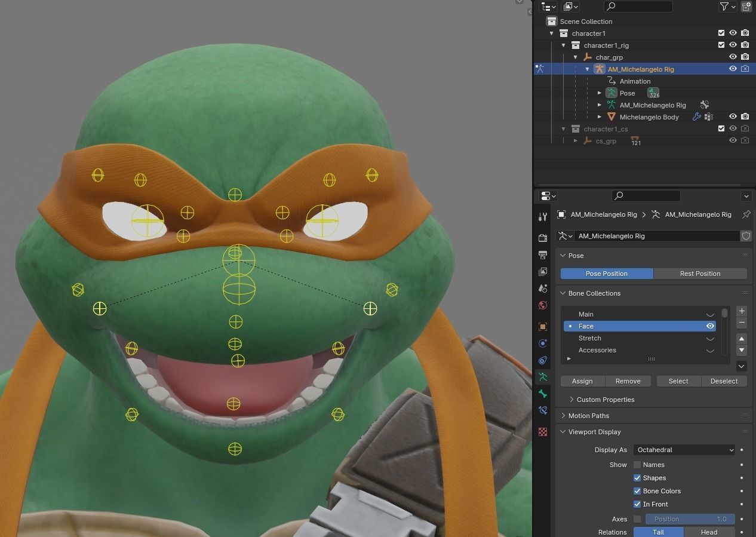This screenshot has width=756, height=537.
Task: Open the Display As Octahedral dropdown
Action: pos(684,450)
